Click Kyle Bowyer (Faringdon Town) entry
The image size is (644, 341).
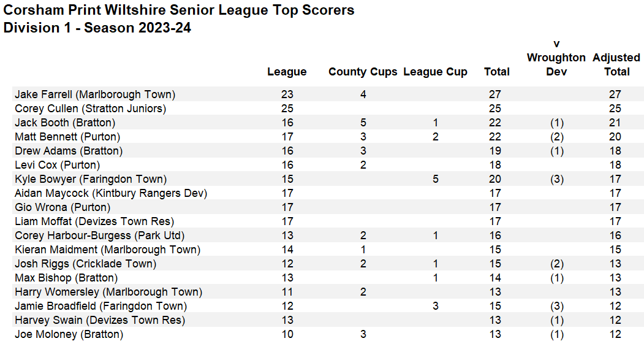(x=91, y=179)
